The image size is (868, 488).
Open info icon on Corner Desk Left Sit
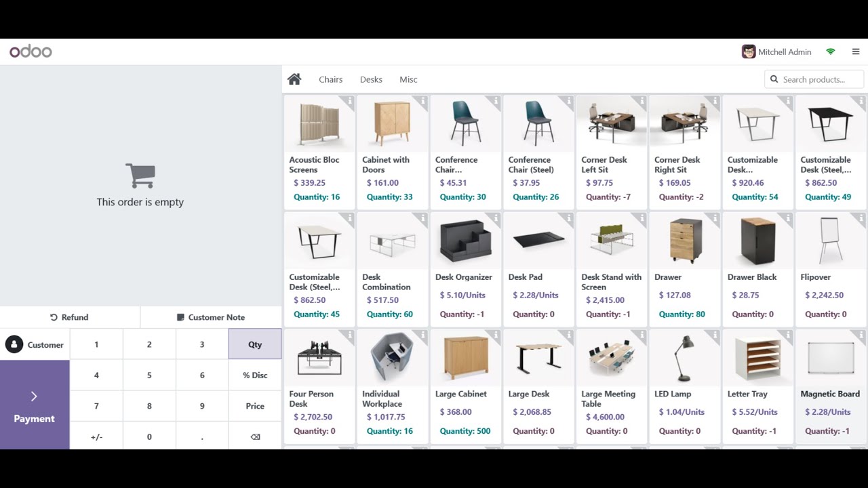[x=642, y=100]
